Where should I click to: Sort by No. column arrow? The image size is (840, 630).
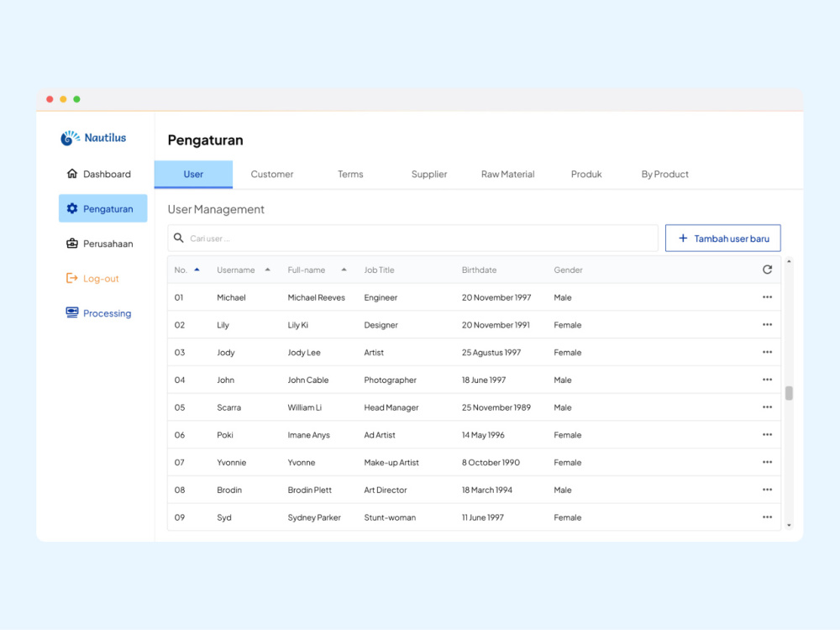click(x=197, y=270)
